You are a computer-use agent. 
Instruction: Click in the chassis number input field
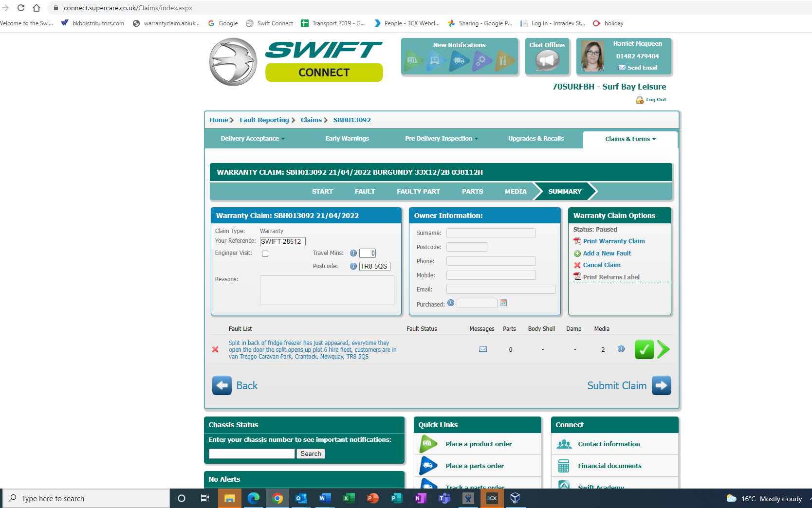[252, 454]
